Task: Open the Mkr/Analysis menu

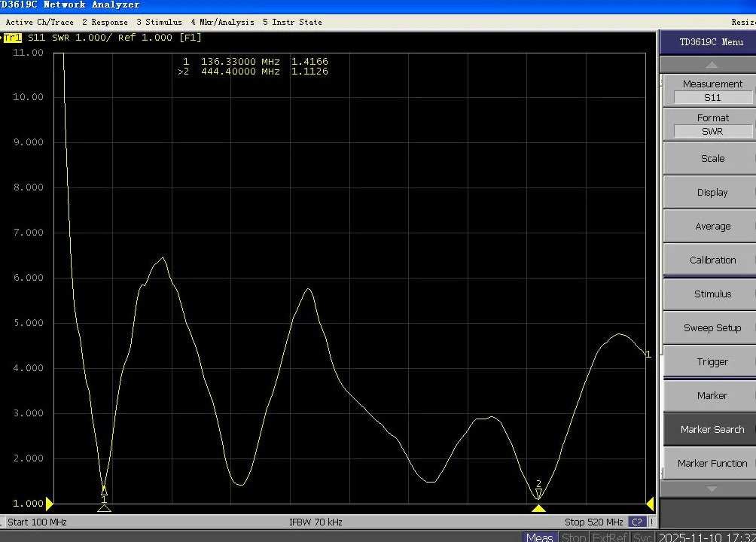Action: 222,22
